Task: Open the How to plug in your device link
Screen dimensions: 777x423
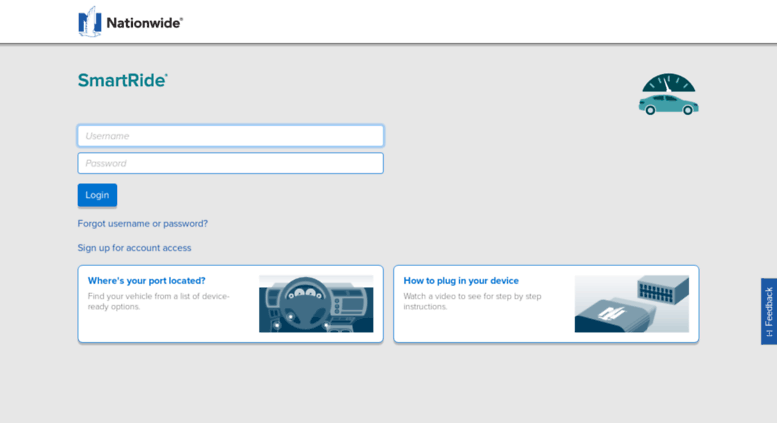Action: [461, 280]
